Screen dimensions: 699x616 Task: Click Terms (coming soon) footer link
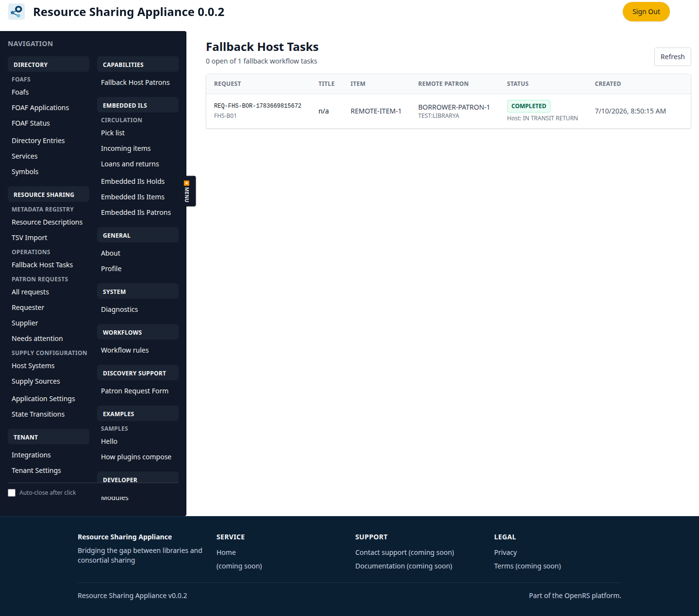click(528, 566)
